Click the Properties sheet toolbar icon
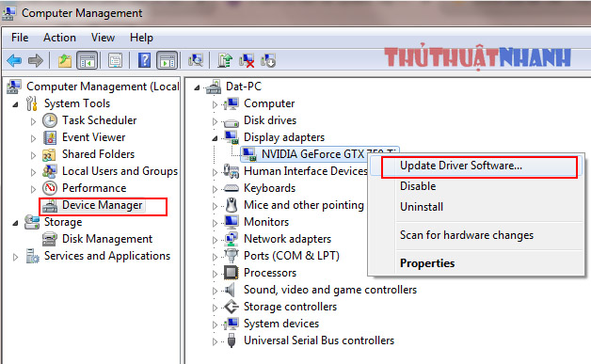Image resolution: width=591 pixels, height=364 pixels. coord(115,60)
